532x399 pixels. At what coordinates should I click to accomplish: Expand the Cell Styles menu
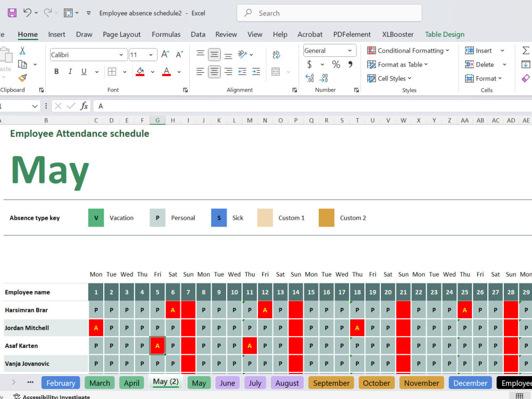pos(389,78)
